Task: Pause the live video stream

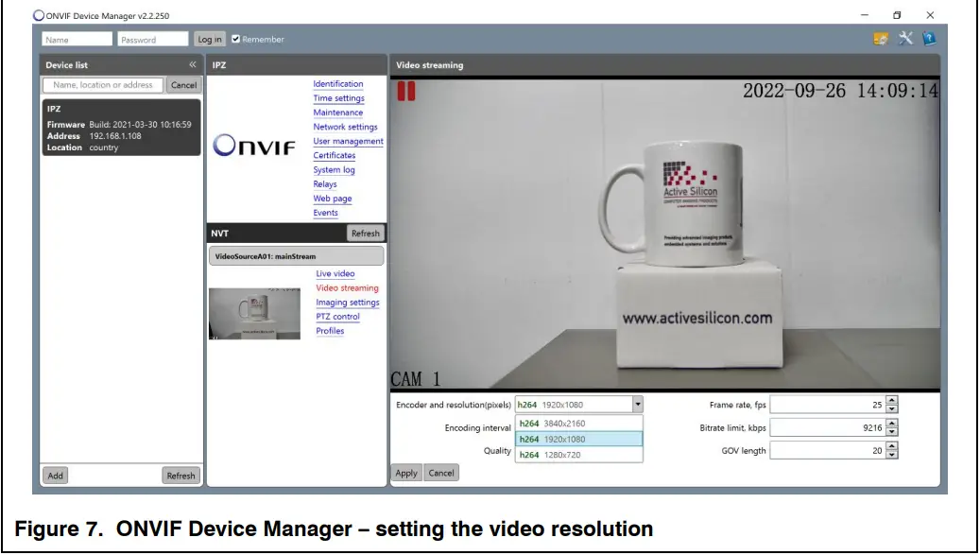Action: pyautogui.click(x=408, y=91)
